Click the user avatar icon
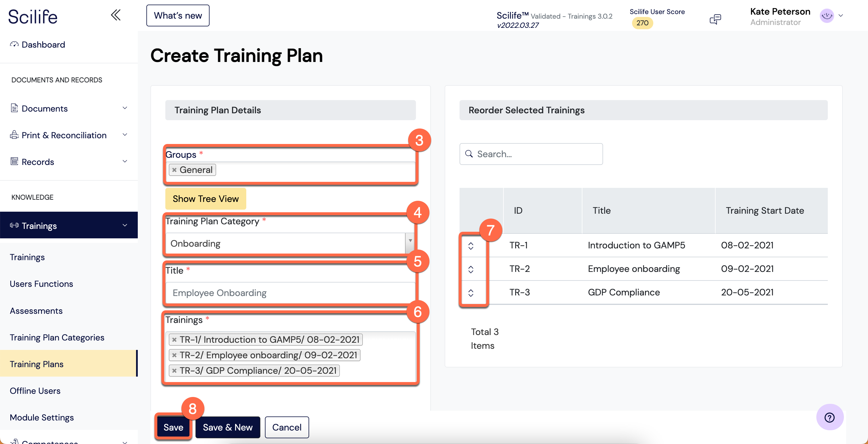Image resolution: width=868 pixels, height=444 pixels. [x=827, y=15]
